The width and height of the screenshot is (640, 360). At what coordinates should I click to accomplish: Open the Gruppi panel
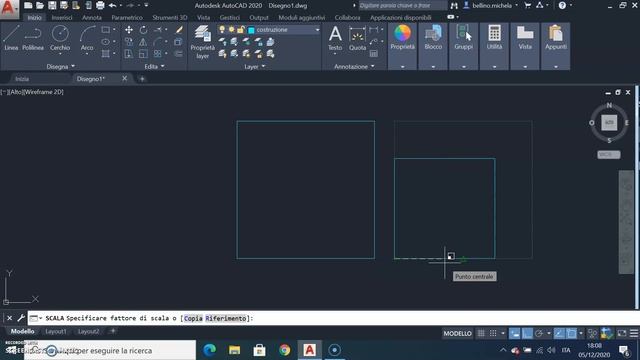click(464, 37)
